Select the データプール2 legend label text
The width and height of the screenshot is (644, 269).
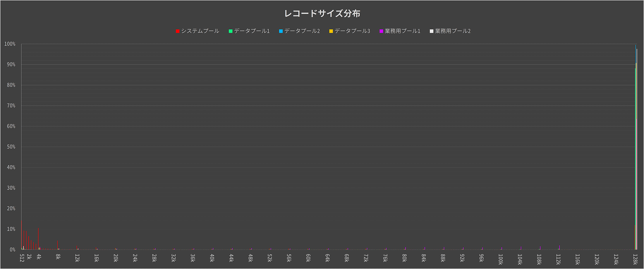click(x=302, y=31)
